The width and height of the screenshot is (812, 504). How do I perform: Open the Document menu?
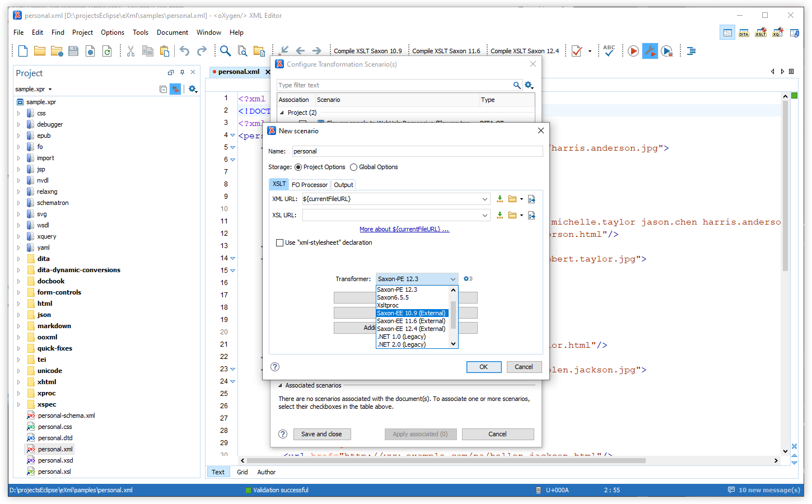coord(172,32)
